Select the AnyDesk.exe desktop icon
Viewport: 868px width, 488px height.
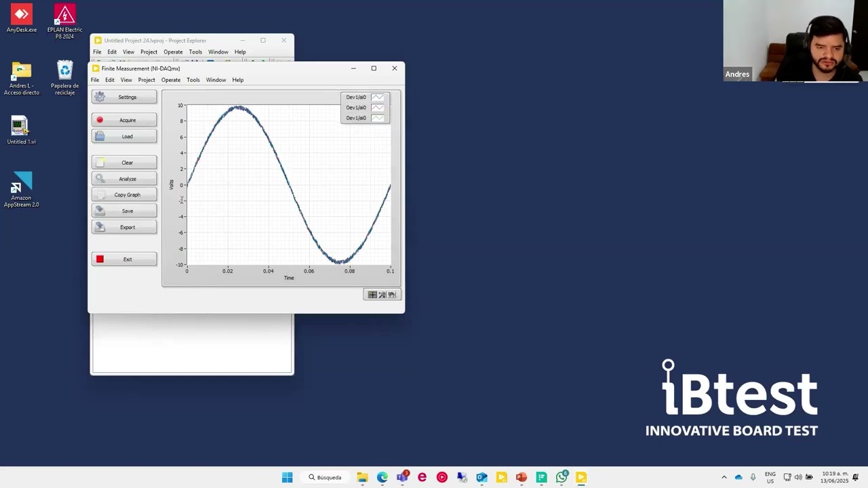click(x=21, y=19)
